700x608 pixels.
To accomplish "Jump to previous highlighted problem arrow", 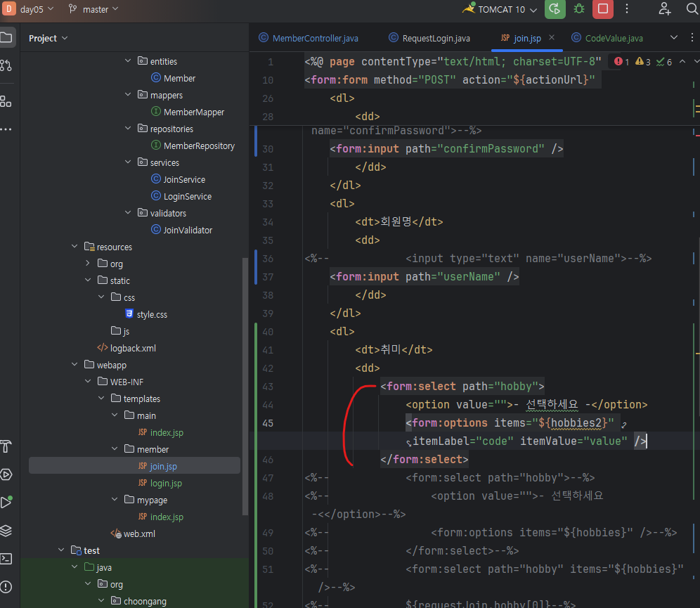I will pyautogui.click(x=682, y=62).
